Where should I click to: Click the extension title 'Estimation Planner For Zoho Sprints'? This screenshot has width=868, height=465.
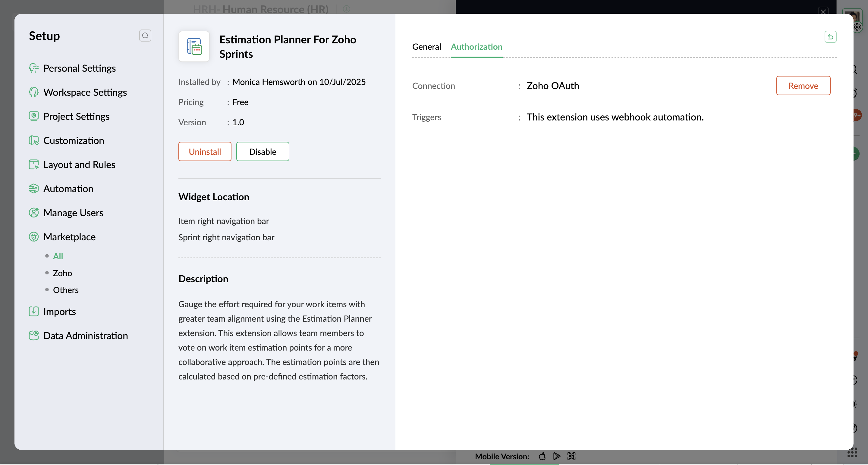point(288,47)
